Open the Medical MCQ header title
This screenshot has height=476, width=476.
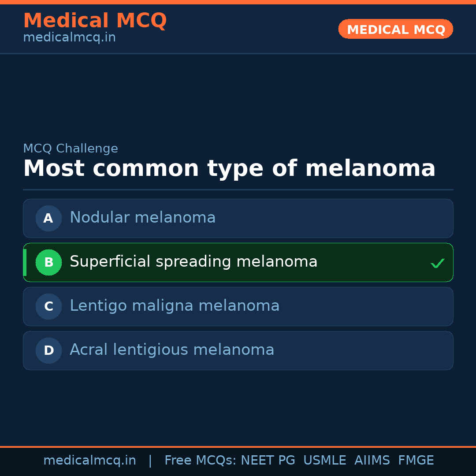[x=95, y=20]
